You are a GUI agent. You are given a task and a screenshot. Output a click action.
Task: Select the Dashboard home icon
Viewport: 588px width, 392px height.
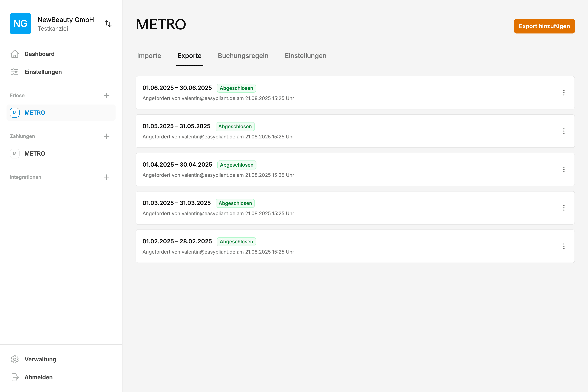click(x=15, y=54)
